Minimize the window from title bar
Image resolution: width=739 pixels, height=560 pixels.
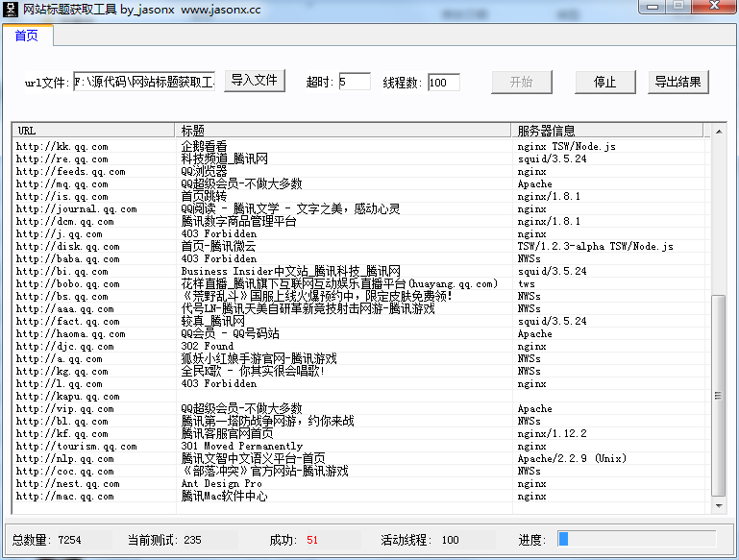coord(654,9)
